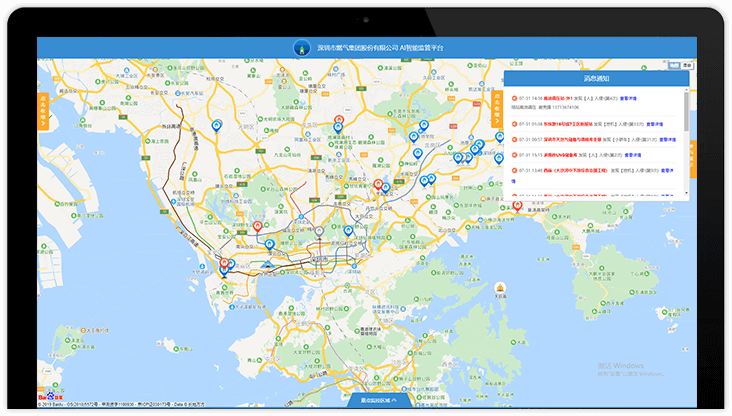This screenshot has height=416, width=732.
Task: Click the message notification panel's blue header
Action: pos(596,78)
